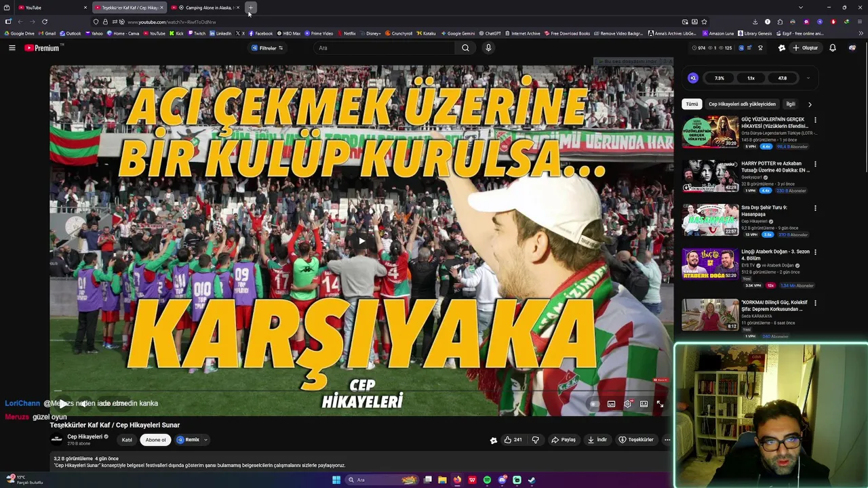Open options for the GÜÇ YÜZÜKLERİ video
868x488 pixels.
(815, 120)
